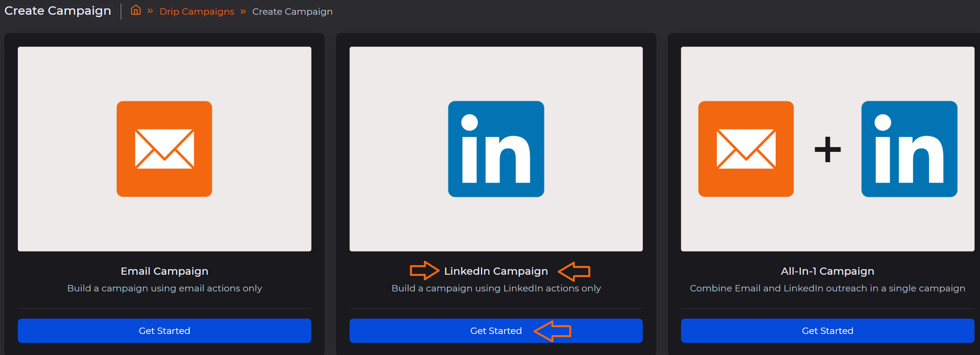Screen dimensions: 980x355
Task: Click the Create Campaign page title
Action: click(x=58, y=11)
